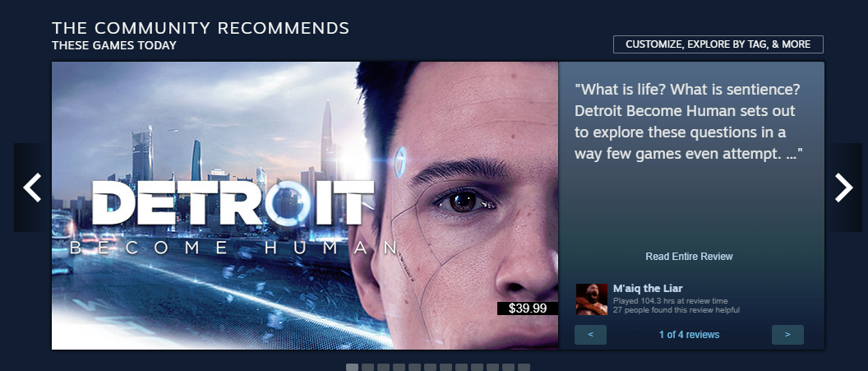Show previous review using the small < button
868x371 pixels.
point(591,335)
